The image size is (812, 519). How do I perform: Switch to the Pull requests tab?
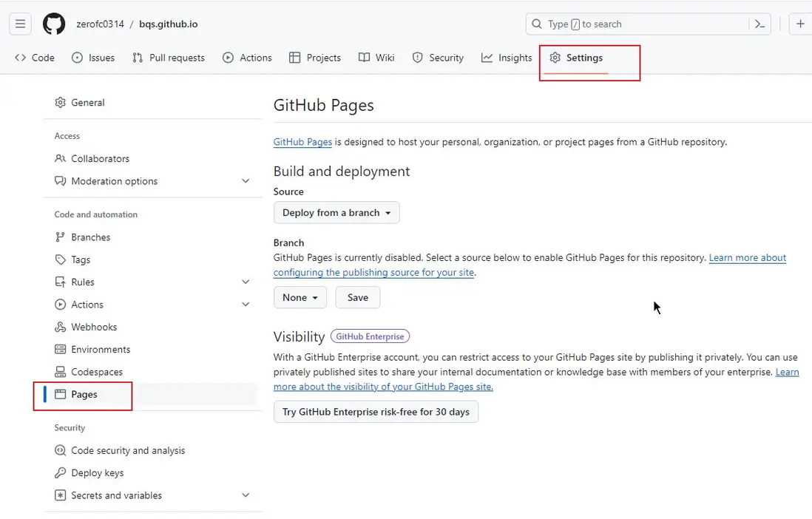tap(169, 58)
